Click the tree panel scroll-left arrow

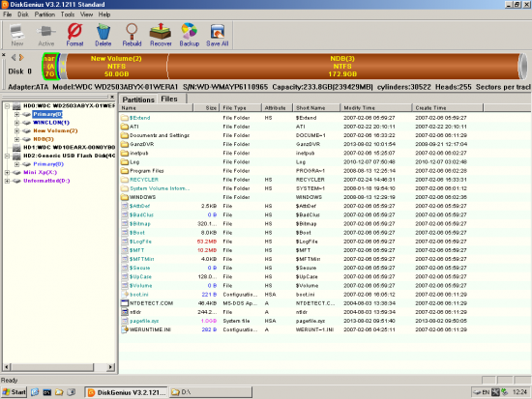[7, 367]
